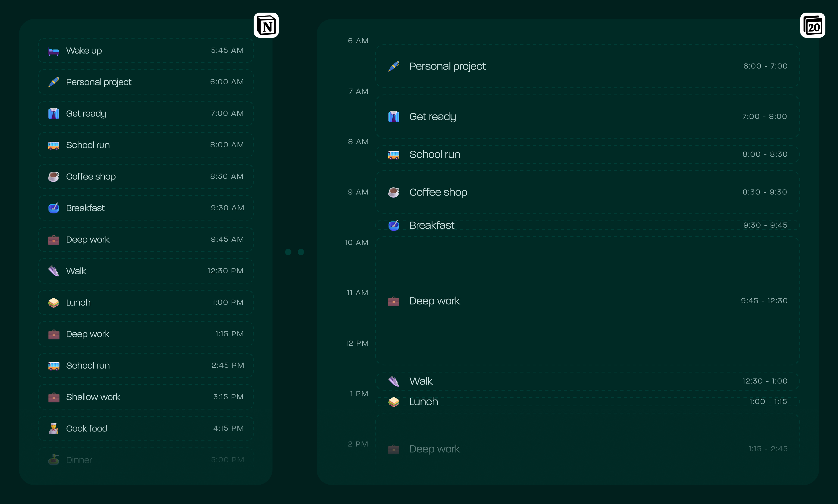Image resolution: width=838 pixels, height=504 pixels.
Task: Click the running shoe icon in the Walk list row
Action: [x=54, y=271]
